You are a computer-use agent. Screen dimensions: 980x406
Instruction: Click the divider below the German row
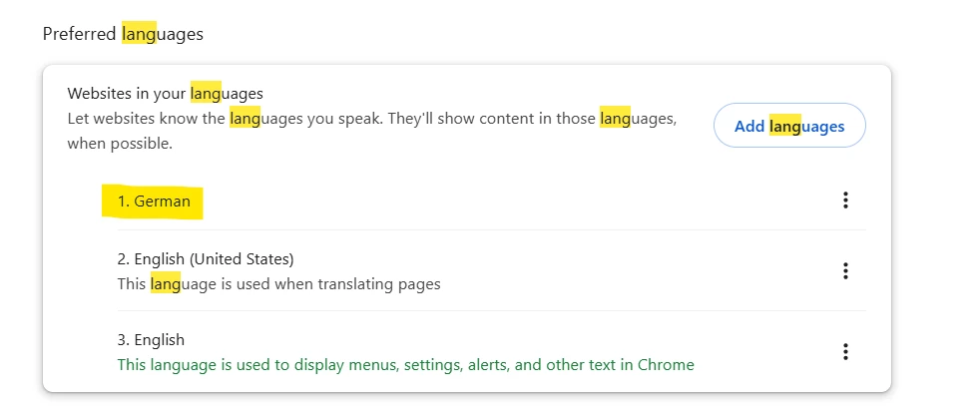click(491, 229)
